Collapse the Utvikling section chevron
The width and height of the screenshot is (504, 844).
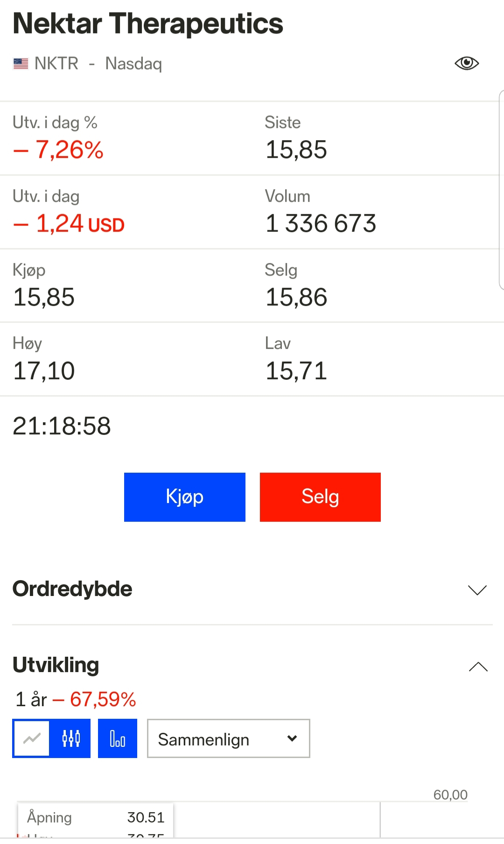478,667
